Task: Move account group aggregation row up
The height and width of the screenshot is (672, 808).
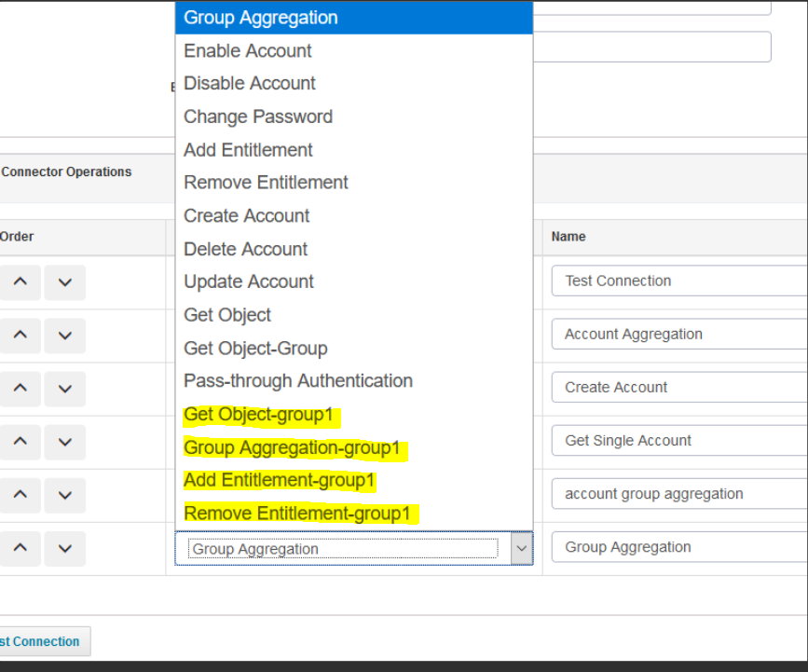Action: (21, 495)
